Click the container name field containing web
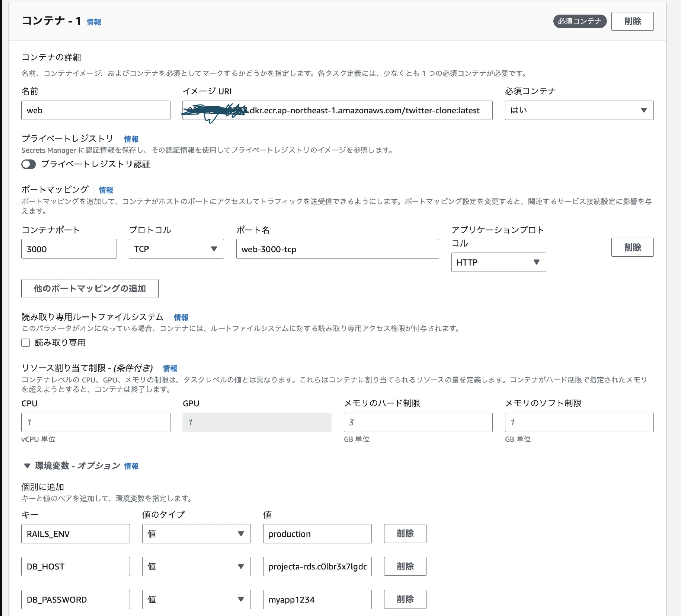 tap(95, 110)
